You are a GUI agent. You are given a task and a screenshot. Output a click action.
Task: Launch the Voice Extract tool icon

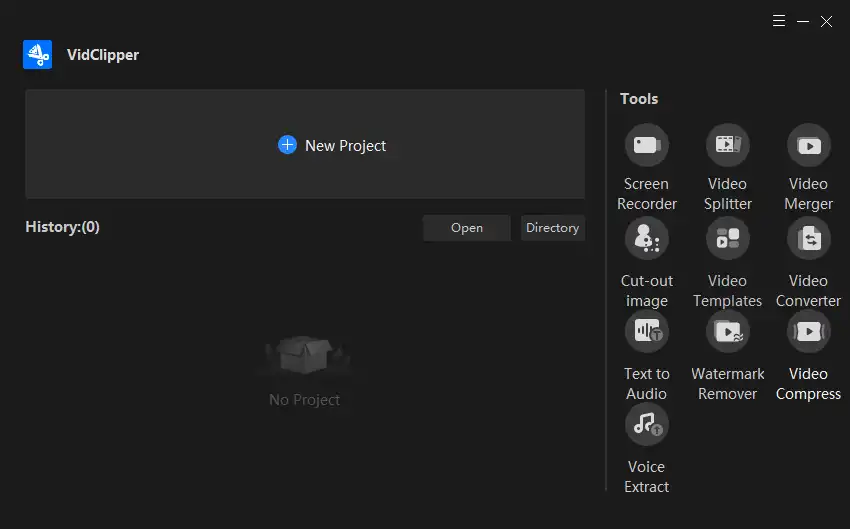coord(646,424)
